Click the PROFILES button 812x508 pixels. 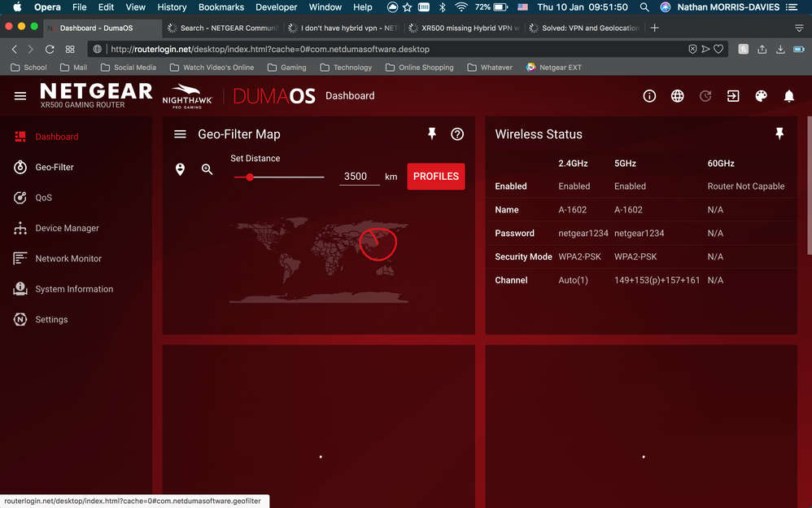(x=435, y=176)
